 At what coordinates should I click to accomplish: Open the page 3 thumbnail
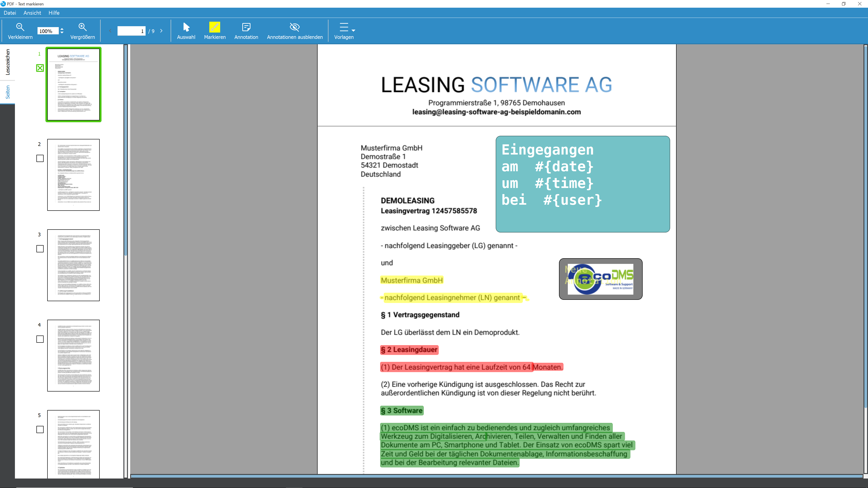[73, 265]
